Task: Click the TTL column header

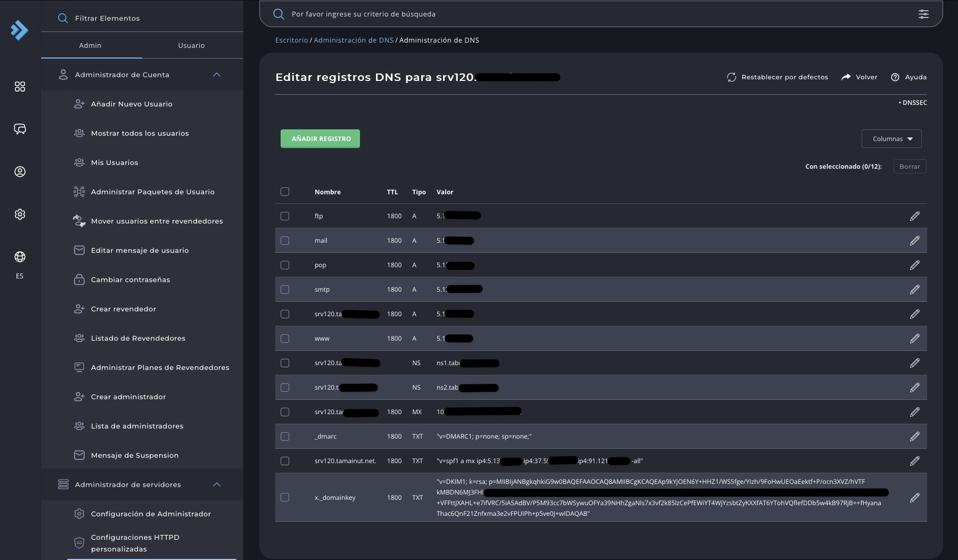Action: (x=392, y=192)
